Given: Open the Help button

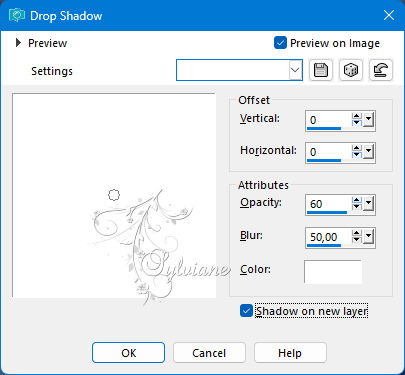Looking at the screenshot, I should click(290, 353).
